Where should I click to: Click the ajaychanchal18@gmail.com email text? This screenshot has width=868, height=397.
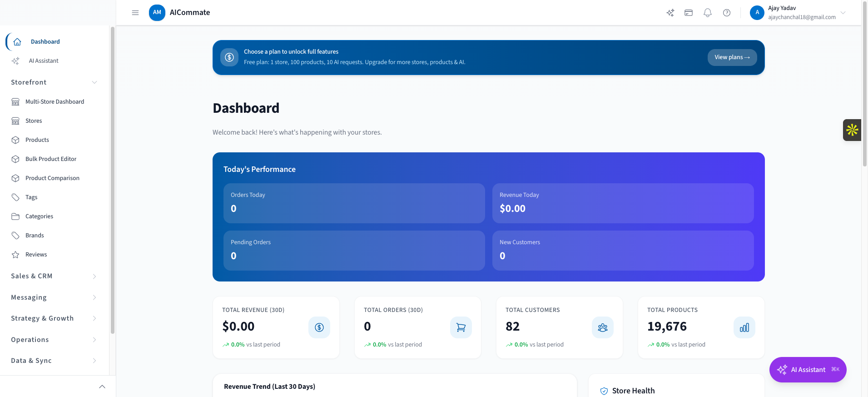[802, 17]
